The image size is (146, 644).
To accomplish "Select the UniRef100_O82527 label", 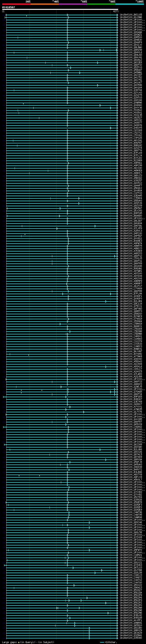I will pyautogui.click(x=131, y=118).
